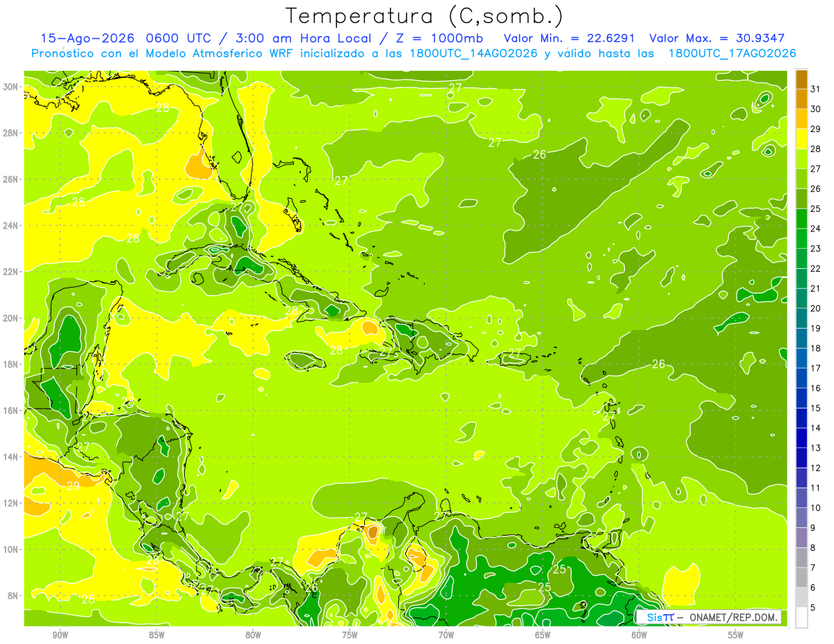This screenshot has height=644, width=834.
Task: Select "3:00 am Hora Local" in the header
Action: 304,38
